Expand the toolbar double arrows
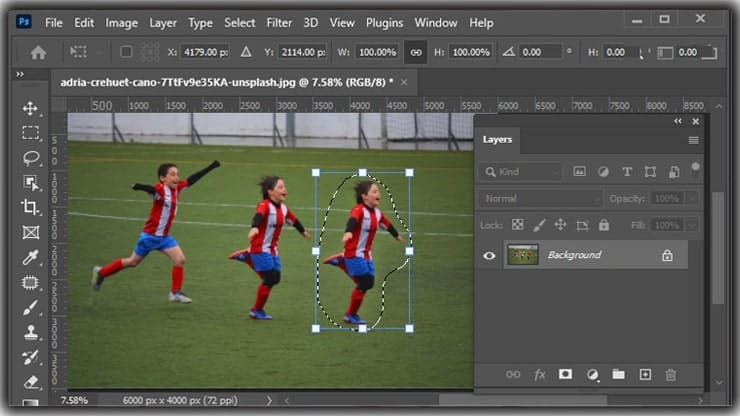740x416 pixels. click(x=20, y=74)
